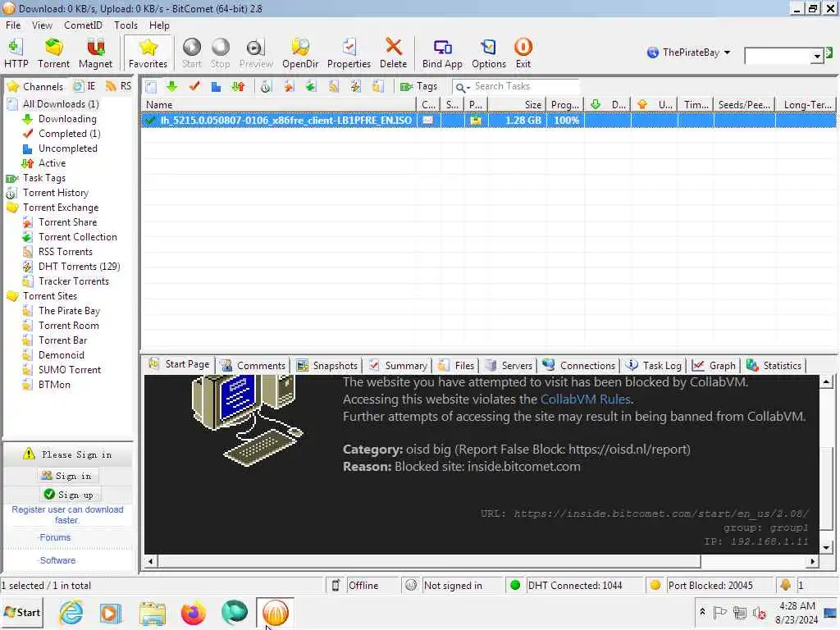The image size is (840, 630).
Task: Click the tracker torrents icon in task toolbar
Action: tap(377, 87)
